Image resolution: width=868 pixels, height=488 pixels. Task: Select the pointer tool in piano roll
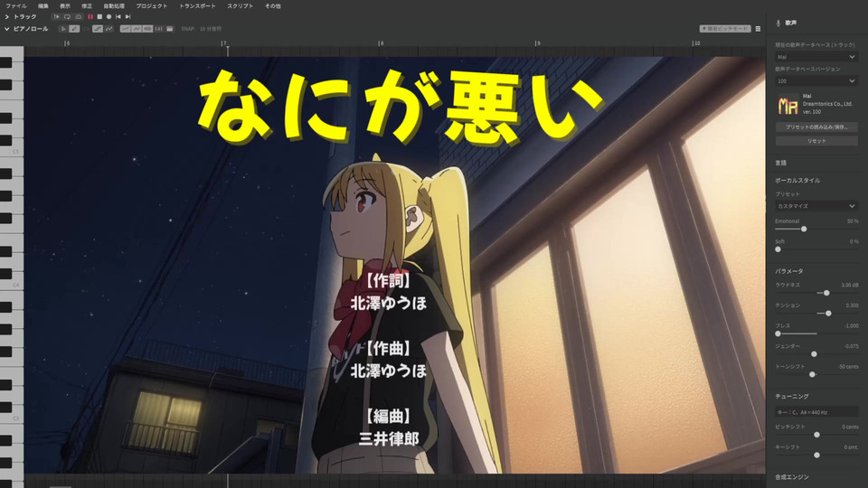pos(63,29)
